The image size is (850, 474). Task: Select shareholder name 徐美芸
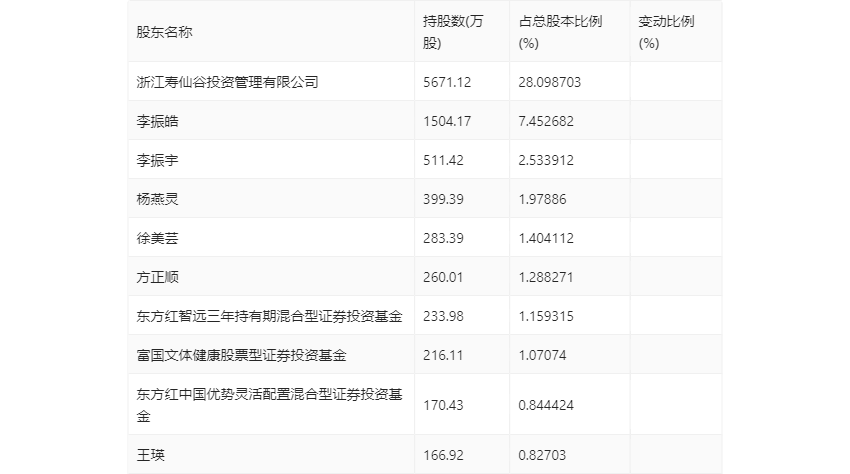[157, 238]
